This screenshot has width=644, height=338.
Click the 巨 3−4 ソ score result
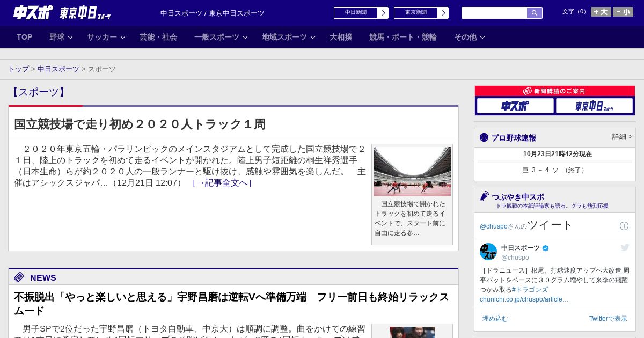[554, 170]
